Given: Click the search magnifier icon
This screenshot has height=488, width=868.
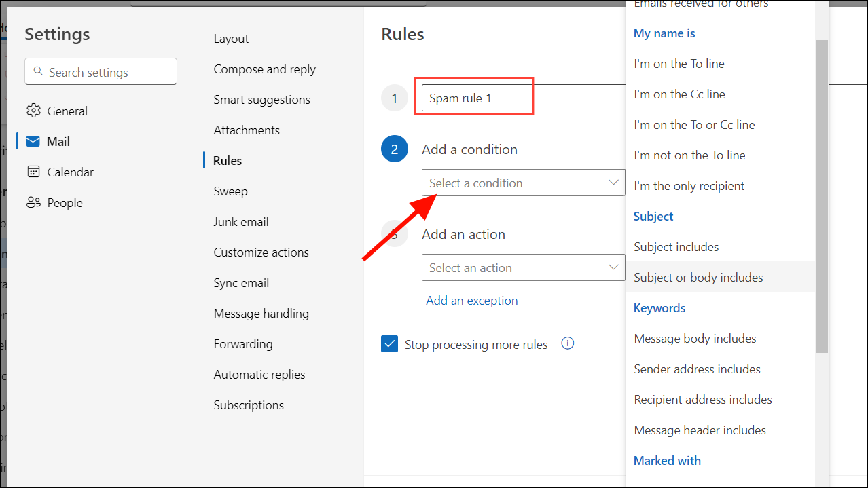Looking at the screenshot, I should [x=37, y=72].
